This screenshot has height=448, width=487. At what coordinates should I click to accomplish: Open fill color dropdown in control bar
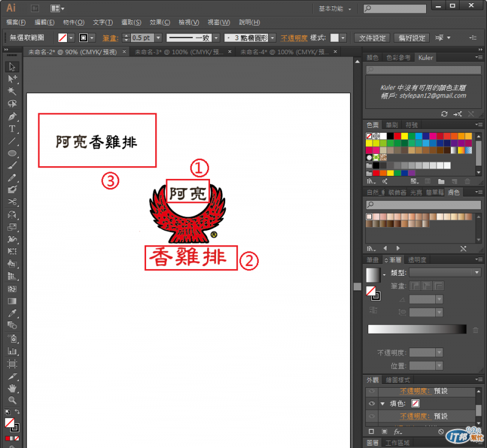pyautogui.click(x=71, y=38)
